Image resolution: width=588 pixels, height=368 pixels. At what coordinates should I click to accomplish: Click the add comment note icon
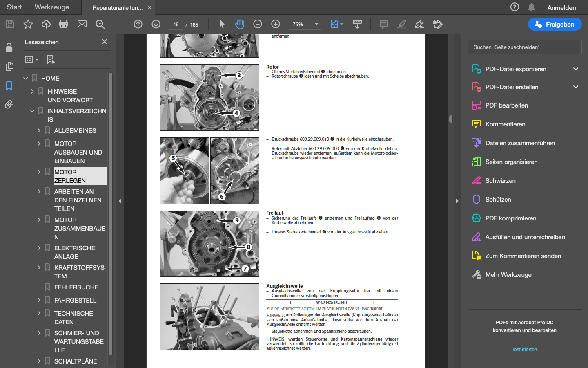coord(383,24)
